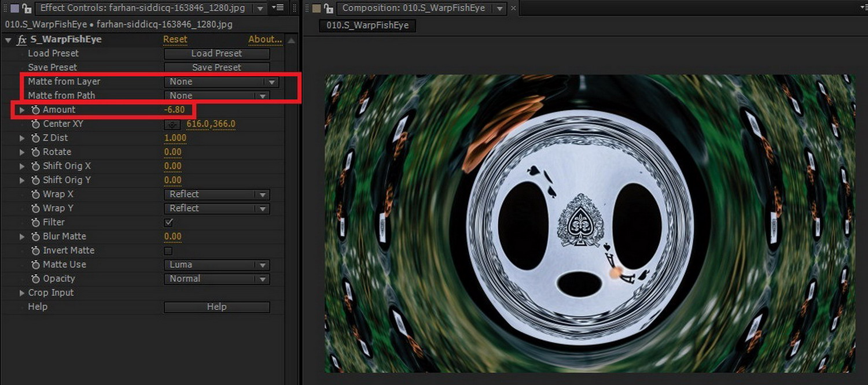Open the Matte Use Luma dropdown
This screenshot has height=385, width=868.
[217, 265]
